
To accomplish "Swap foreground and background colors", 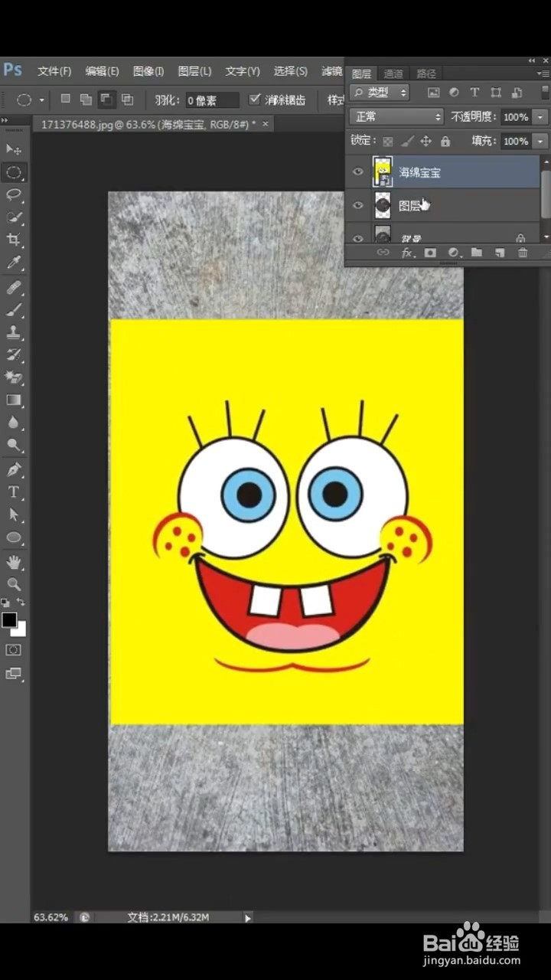I will [x=21, y=603].
